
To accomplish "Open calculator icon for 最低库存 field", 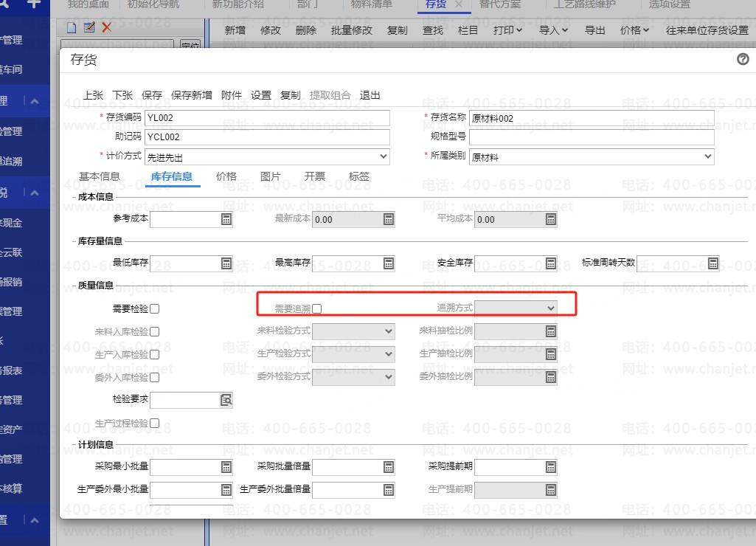I will click(x=226, y=263).
